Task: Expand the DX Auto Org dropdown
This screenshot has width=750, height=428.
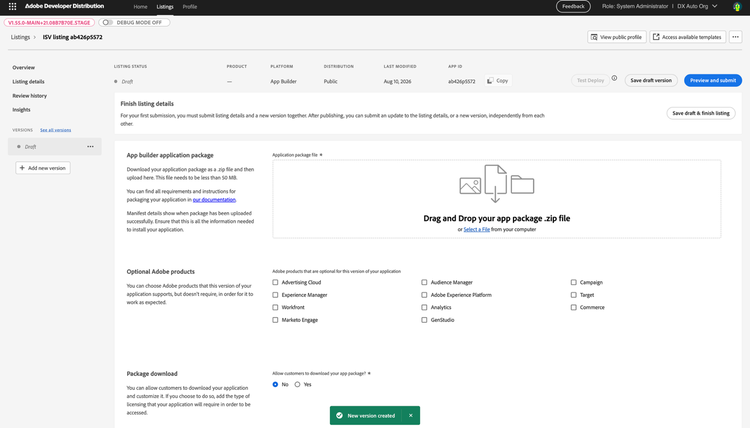Action: (x=697, y=6)
